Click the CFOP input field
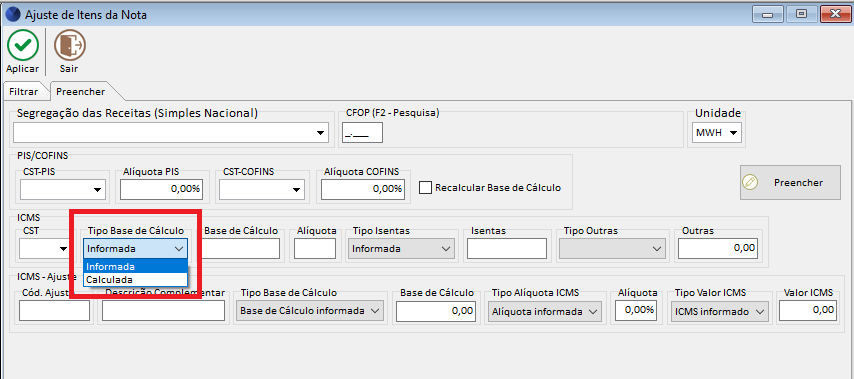 [362, 132]
